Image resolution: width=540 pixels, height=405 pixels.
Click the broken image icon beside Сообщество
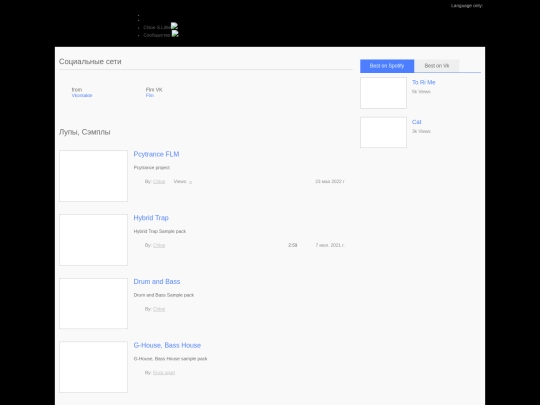click(x=175, y=33)
